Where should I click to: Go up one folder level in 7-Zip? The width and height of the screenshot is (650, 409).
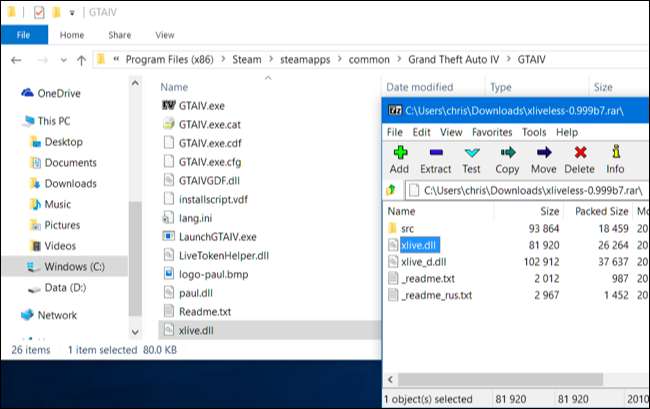click(x=394, y=189)
